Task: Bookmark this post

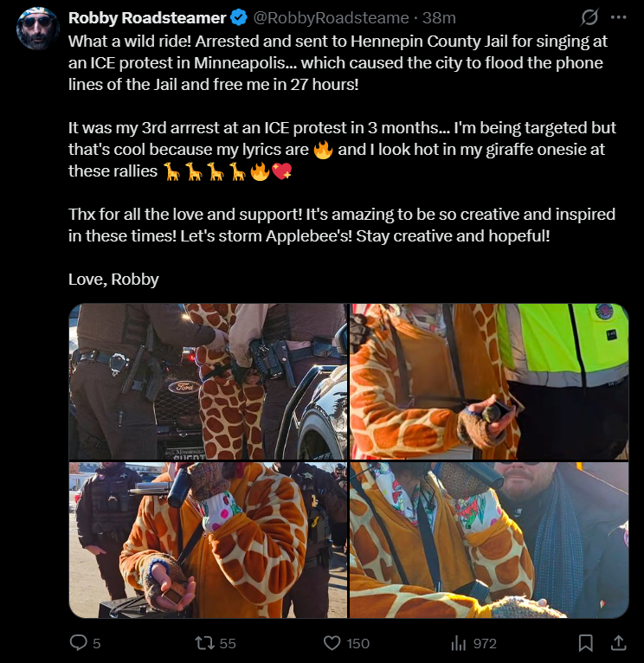Action: click(585, 643)
